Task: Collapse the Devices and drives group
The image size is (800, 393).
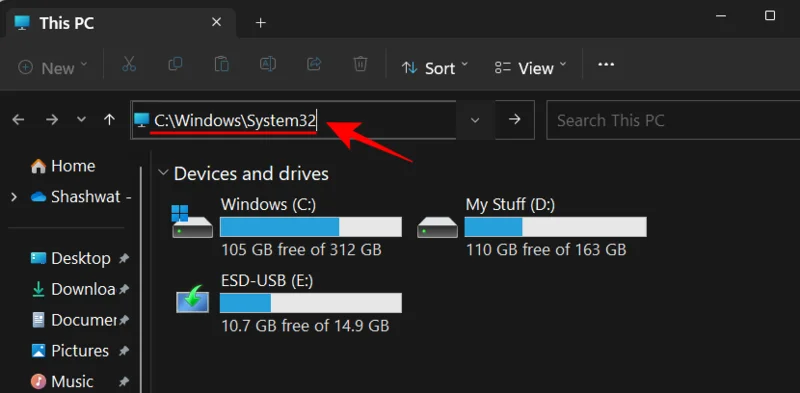Action: 163,173
